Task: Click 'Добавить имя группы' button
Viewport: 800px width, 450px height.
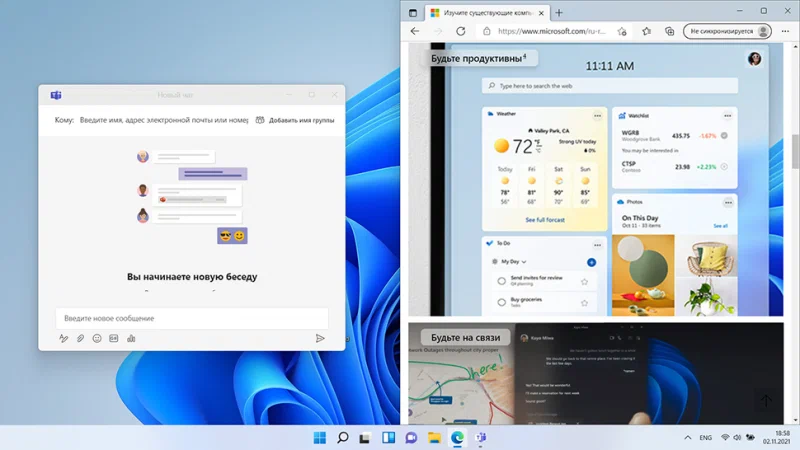Action: 295,120
